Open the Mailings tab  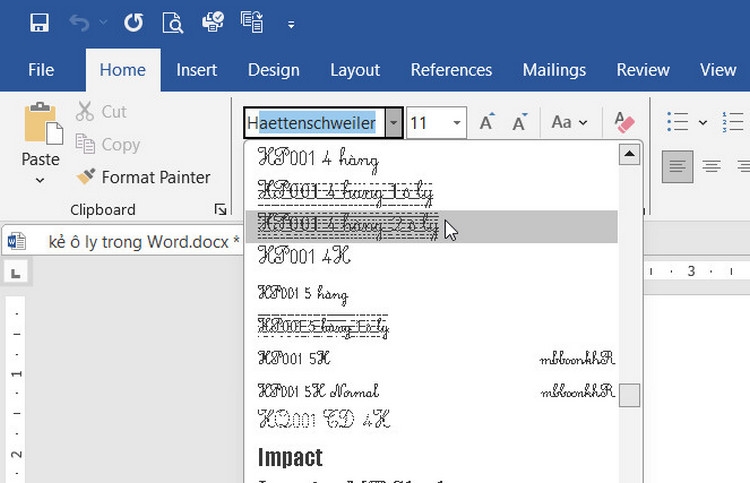coord(554,70)
